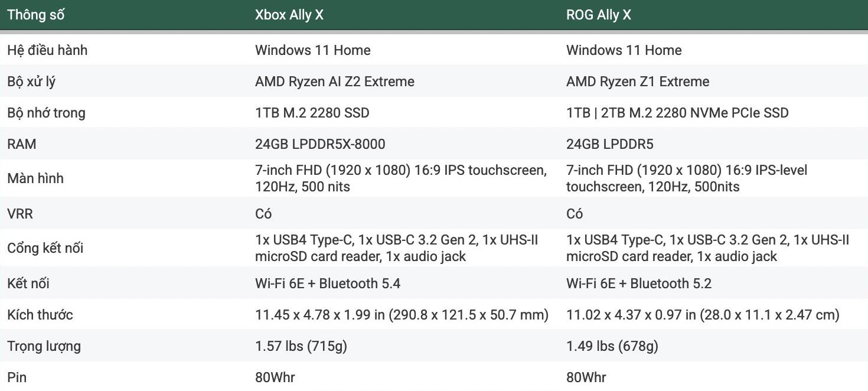Click the Pin row label
The height and width of the screenshot is (391, 868).
17,377
